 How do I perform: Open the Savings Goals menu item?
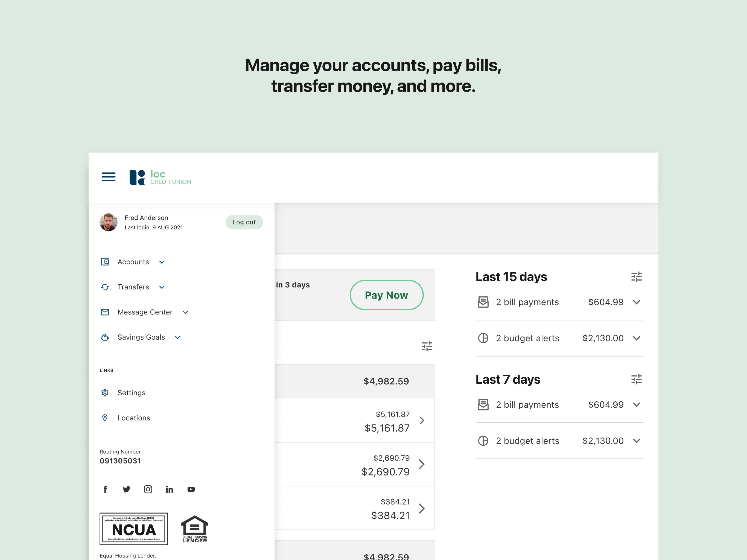pos(141,337)
